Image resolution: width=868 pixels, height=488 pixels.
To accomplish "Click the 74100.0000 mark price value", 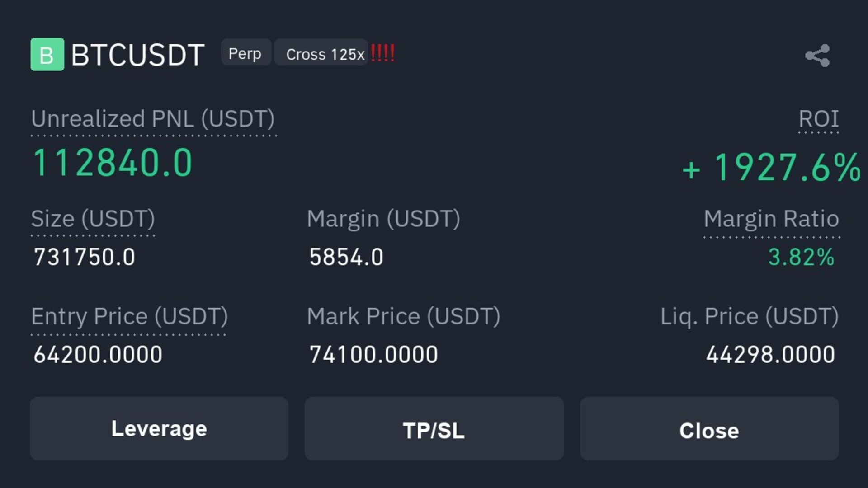I will [373, 354].
